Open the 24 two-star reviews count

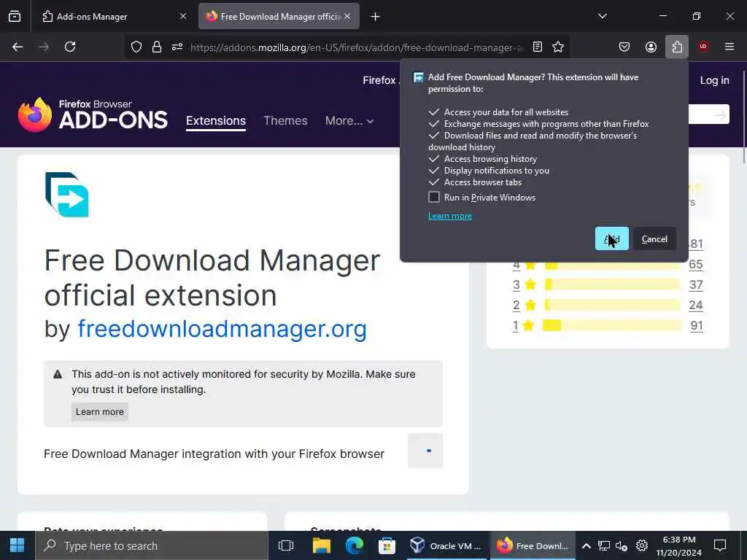click(x=695, y=306)
